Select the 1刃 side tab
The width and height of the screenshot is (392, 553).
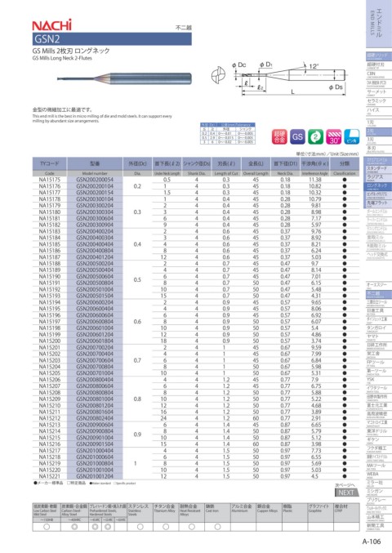coord(379,123)
